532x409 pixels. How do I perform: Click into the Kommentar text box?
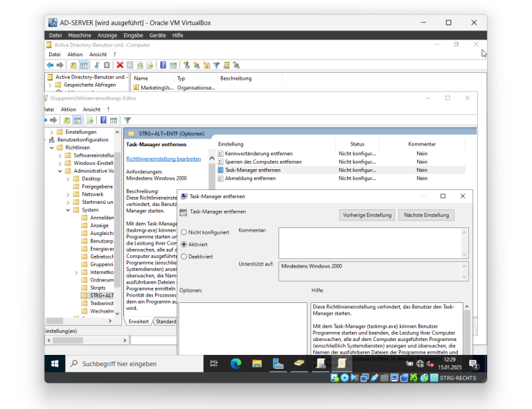click(x=371, y=243)
